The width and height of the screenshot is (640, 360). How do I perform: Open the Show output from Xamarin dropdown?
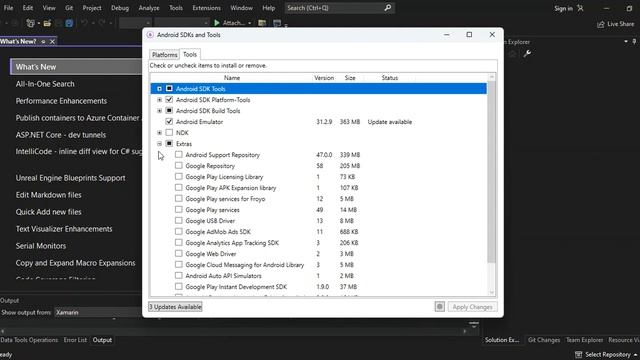99,312
